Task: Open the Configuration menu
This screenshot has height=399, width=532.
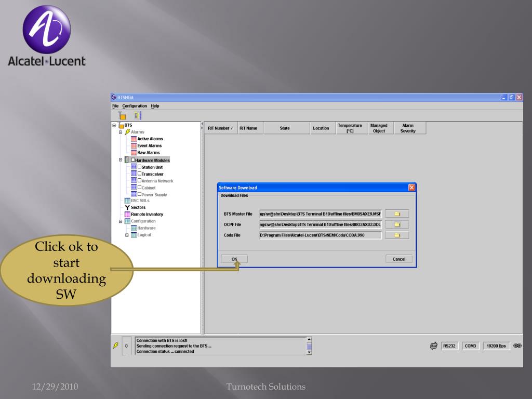Action: pyautogui.click(x=135, y=106)
